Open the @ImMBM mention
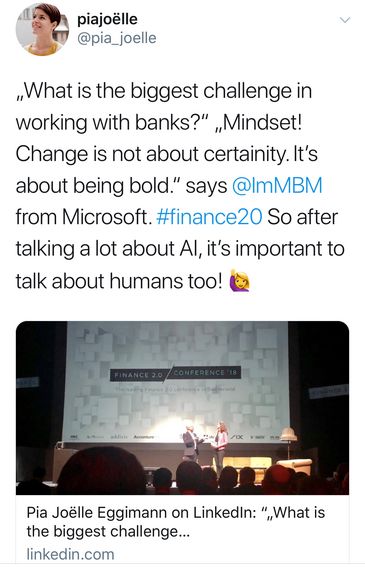The height and width of the screenshot is (567, 365). pos(277,186)
